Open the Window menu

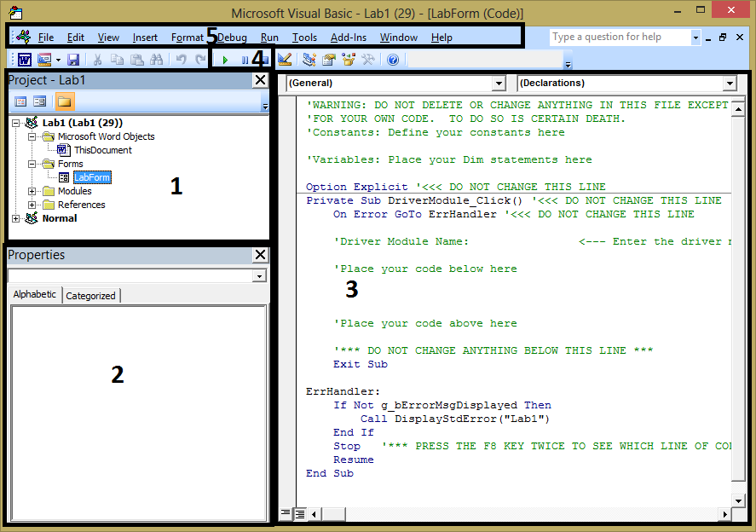pyautogui.click(x=399, y=38)
